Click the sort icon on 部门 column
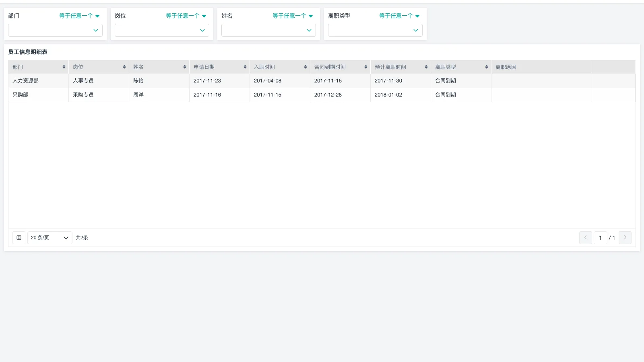 64,67
